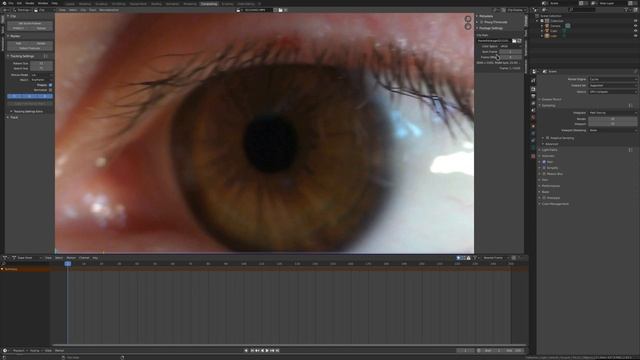This screenshot has width=640, height=360.
Task: Open the Render menu in the top bar
Action: point(30,3)
